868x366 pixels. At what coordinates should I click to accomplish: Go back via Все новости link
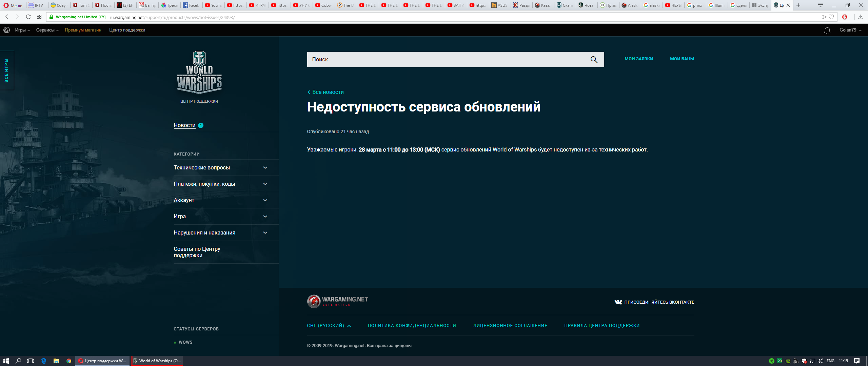(325, 92)
